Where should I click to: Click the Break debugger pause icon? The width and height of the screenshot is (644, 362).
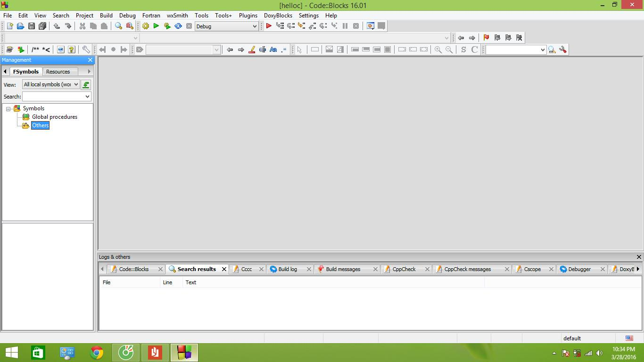tap(345, 26)
